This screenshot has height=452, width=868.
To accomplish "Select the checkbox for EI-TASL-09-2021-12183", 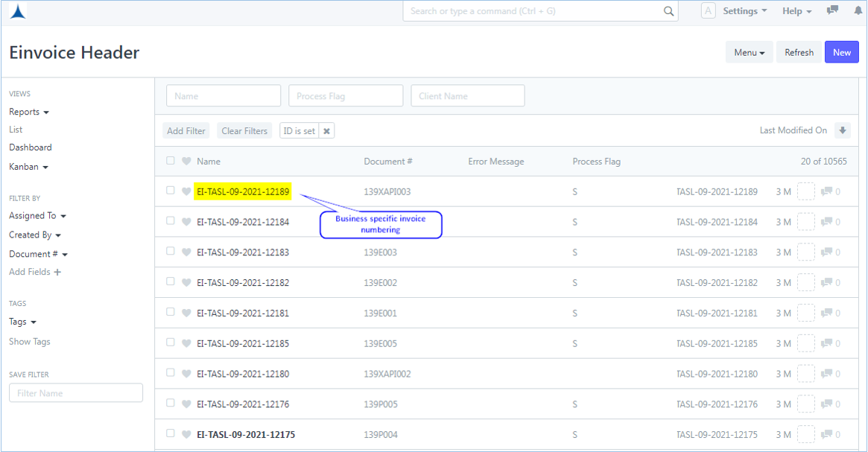I will pos(170,252).
